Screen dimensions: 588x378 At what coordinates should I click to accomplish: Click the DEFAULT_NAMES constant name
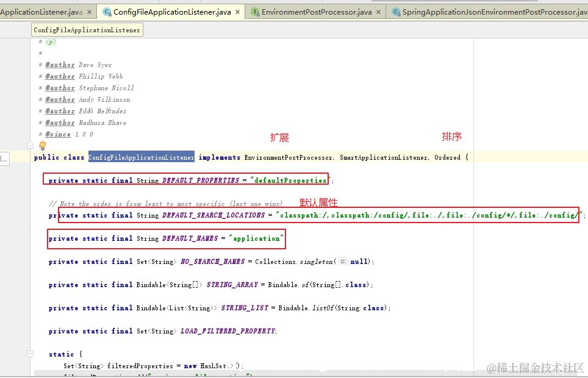[x=190, y=238]
